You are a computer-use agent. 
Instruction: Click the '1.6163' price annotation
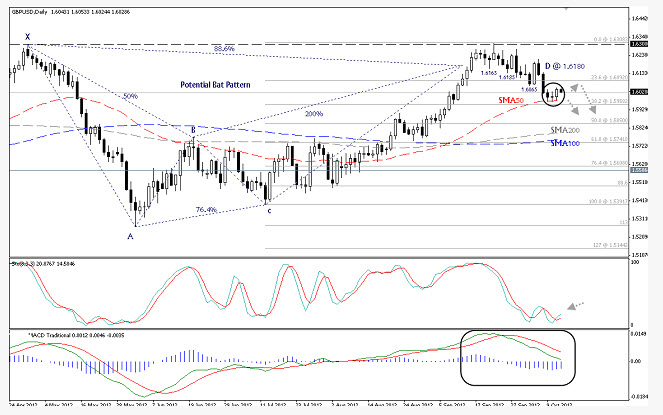[x=489, y=73]
